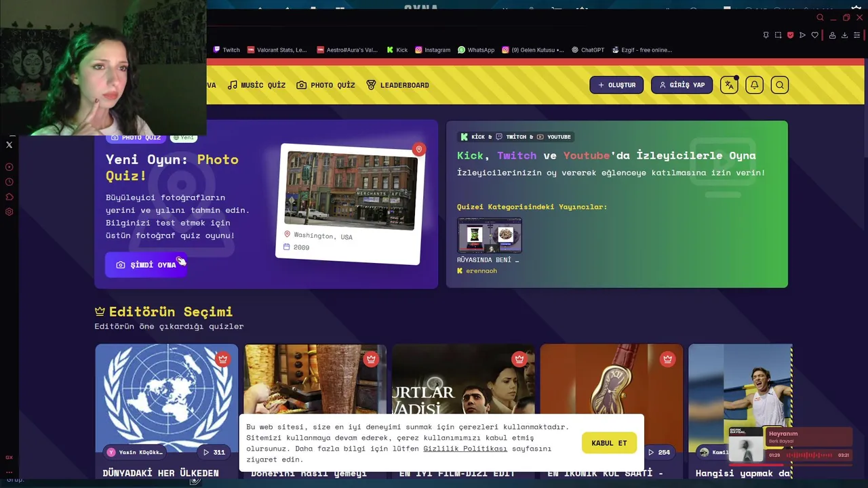868x488 pixels.
Task: Open erennaoh streamer link
Action: [477, 270]
